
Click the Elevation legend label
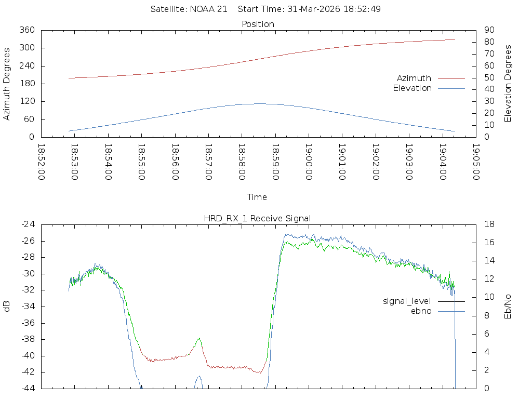[x=412, y=88]
